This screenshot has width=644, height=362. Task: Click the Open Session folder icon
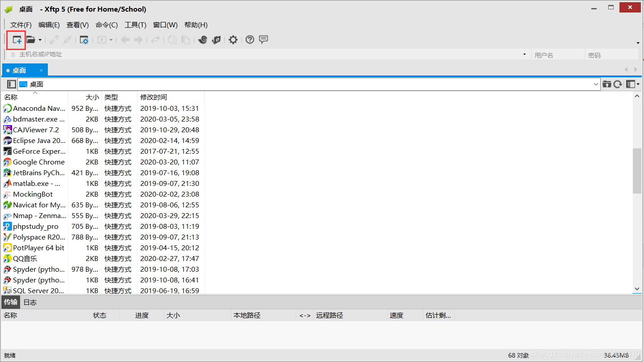click(31, 40)
